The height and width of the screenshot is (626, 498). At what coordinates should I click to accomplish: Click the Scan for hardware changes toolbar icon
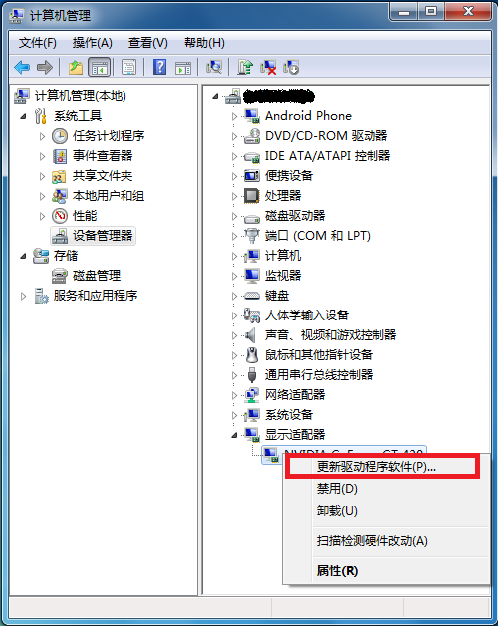214,67
